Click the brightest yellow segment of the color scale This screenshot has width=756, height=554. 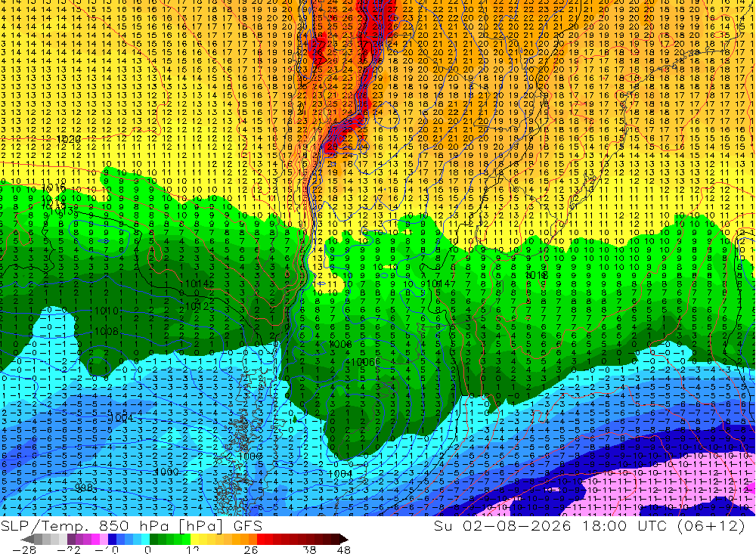194,539
